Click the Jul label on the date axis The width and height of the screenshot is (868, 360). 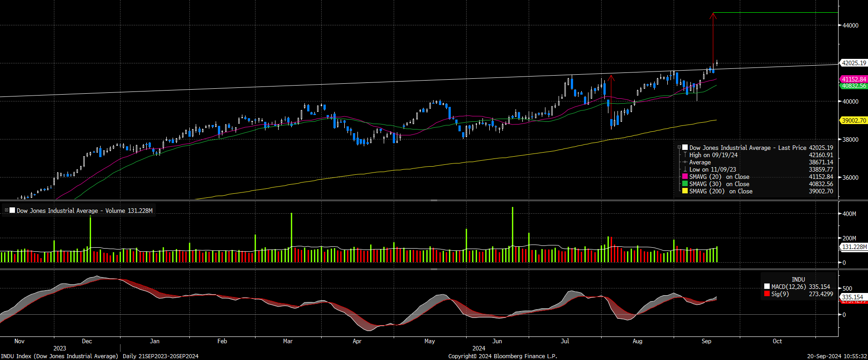[565, 341]
